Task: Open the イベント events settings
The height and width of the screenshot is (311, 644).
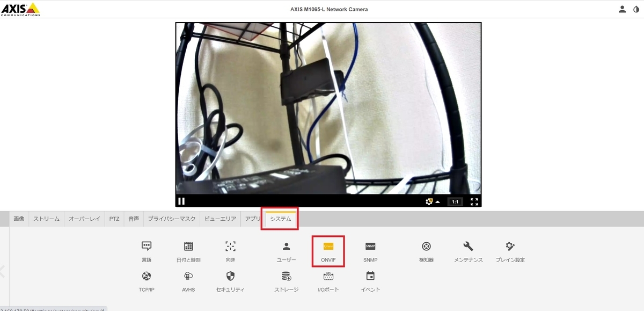Action: (x=370, y=281)
